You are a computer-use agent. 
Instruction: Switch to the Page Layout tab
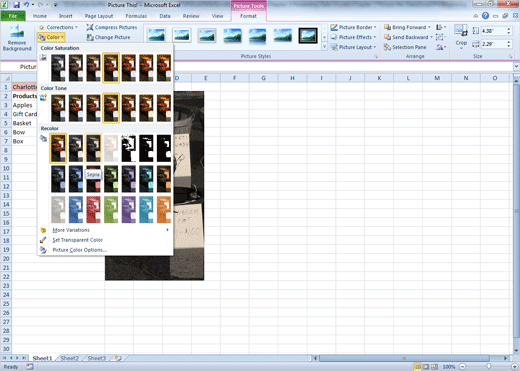coord(99,16)
